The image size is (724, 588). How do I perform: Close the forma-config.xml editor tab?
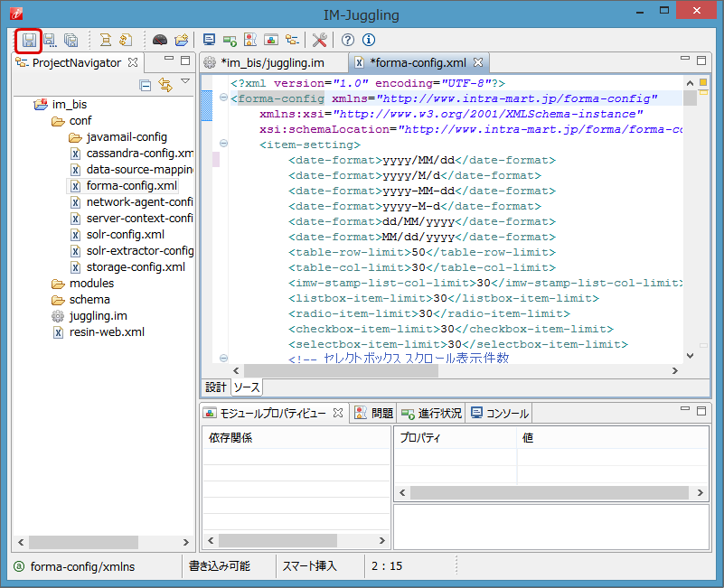(x=478, y=62)
